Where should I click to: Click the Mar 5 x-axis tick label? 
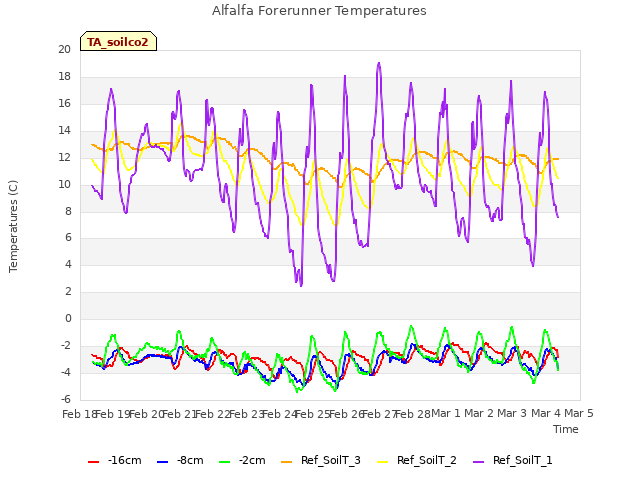tap(579, 413)
